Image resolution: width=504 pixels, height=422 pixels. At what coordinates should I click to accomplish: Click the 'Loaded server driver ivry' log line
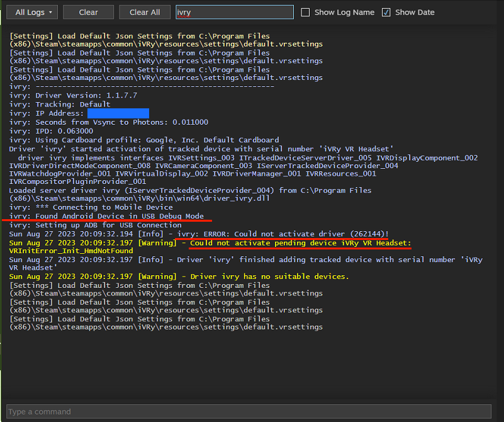(x=190, y=195)
